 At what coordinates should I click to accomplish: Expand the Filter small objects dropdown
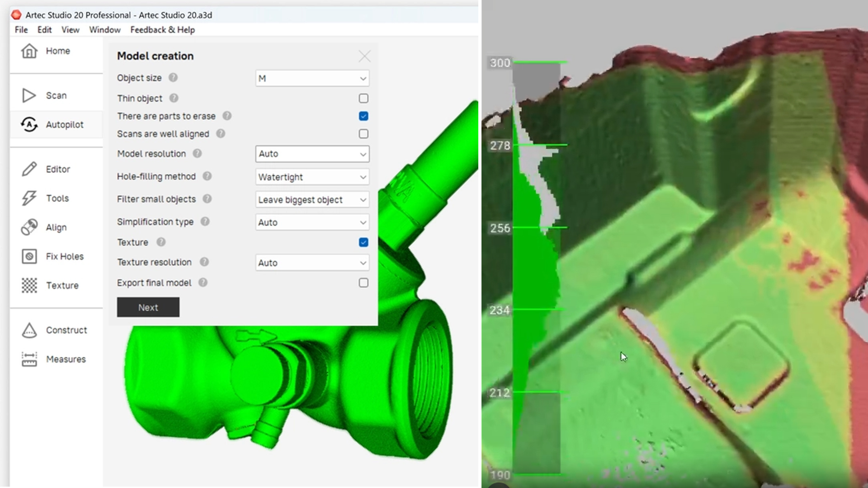coord(312,200)
